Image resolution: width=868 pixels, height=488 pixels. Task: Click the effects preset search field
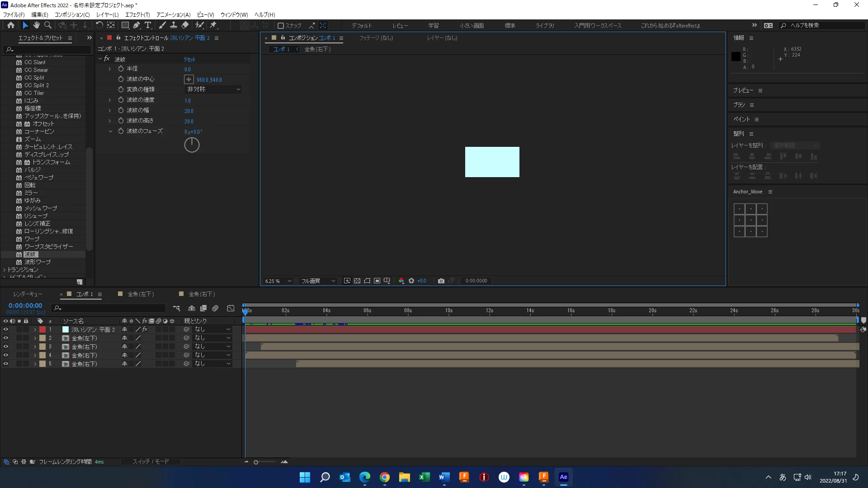pos(47,49)
